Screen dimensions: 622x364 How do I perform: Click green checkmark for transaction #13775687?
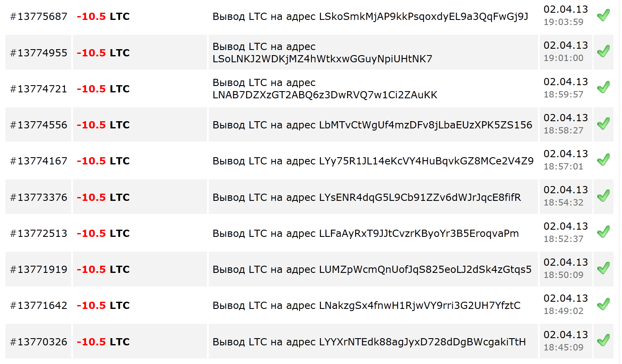603,15
